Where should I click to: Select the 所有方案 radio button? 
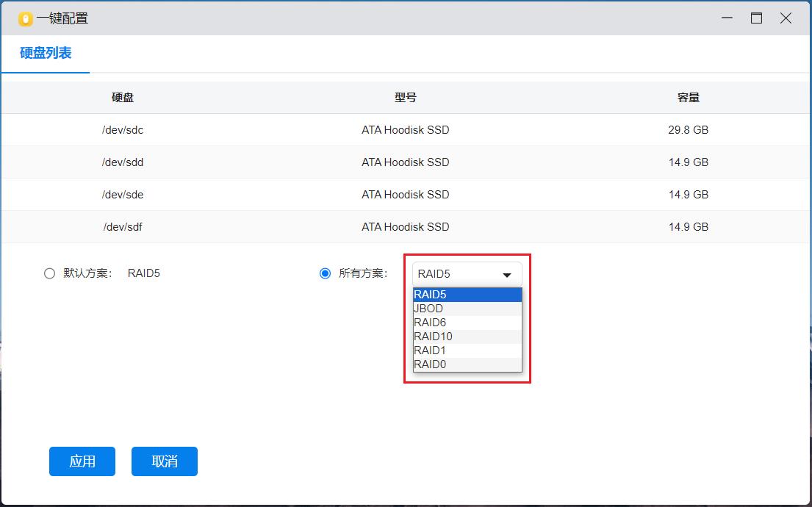coord(325,273)
